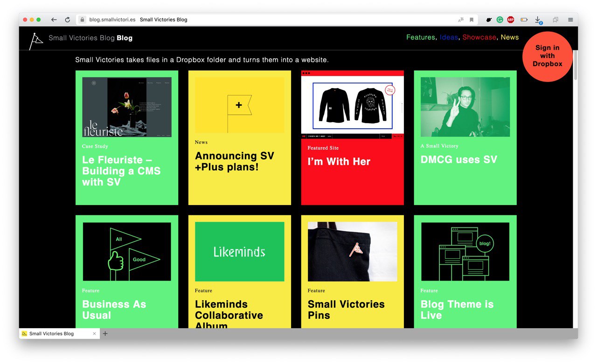Image resolution: width=597 pixels, height=364 pixels.
Task: Click Feature label above Business As Usual
Action: coord(91,290)
